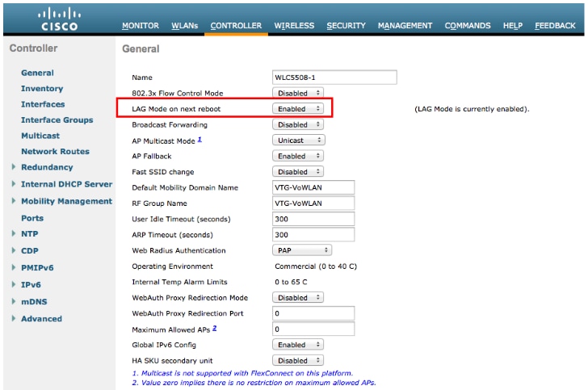The height and width of the screenshot is (390, 588).
Task: Click the 'Controller' sidebar heading
Action: pyautogui.click(x=33, y=48)
